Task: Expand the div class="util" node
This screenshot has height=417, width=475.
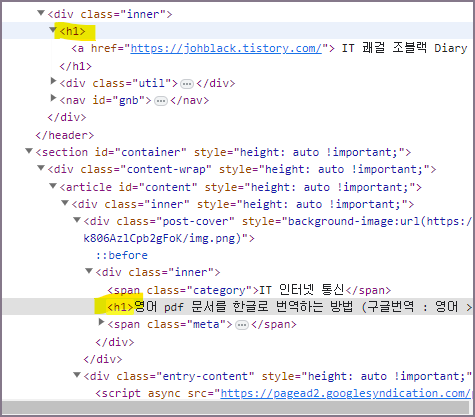Action: tap(53, 81)
